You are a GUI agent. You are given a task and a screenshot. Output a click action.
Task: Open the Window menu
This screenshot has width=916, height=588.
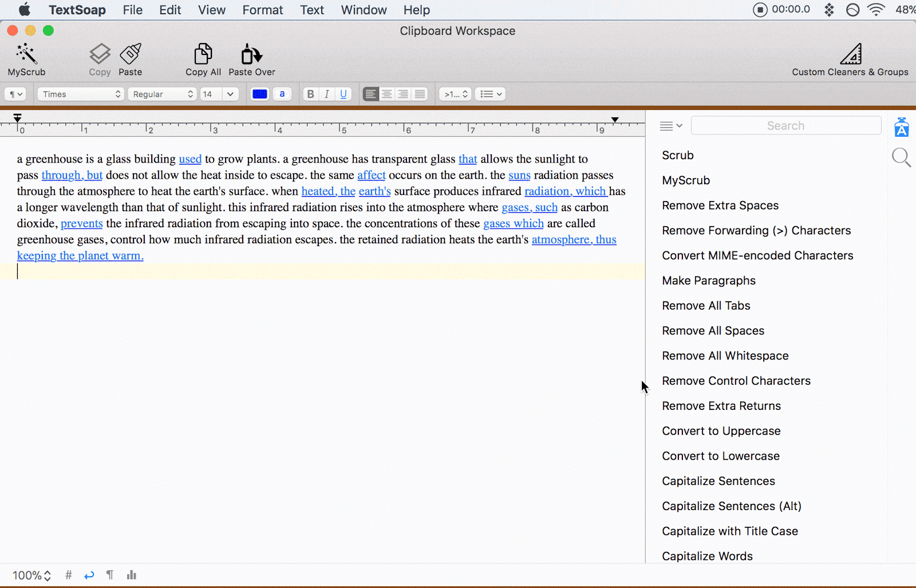point(364,10)
